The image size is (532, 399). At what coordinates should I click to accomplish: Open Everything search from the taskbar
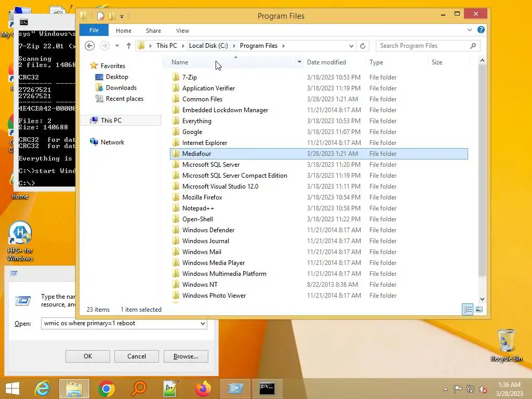(x=138, y=389)
